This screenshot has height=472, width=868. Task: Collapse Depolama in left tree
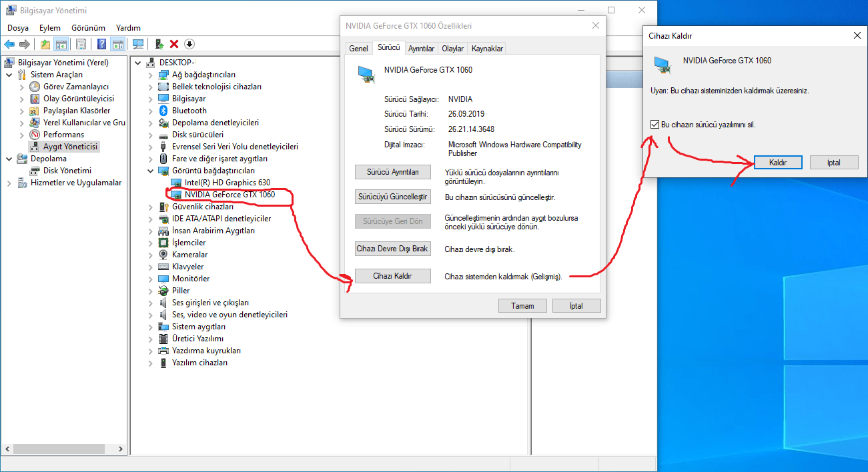point(9,159)
